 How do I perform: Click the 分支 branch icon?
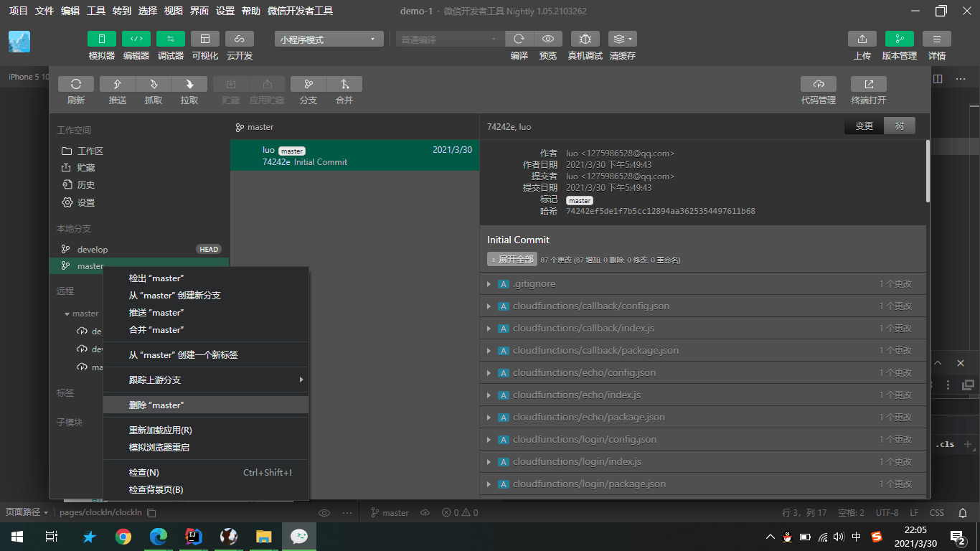coord(308,84)
